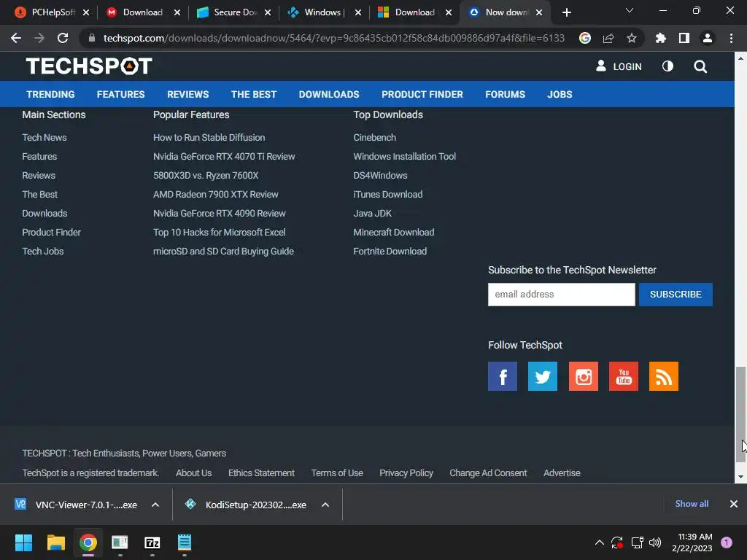Viewport: 747px width, 560px height.
Task: Open volume control in system tray
Action: pyautogui.click(x=655, y=542)
